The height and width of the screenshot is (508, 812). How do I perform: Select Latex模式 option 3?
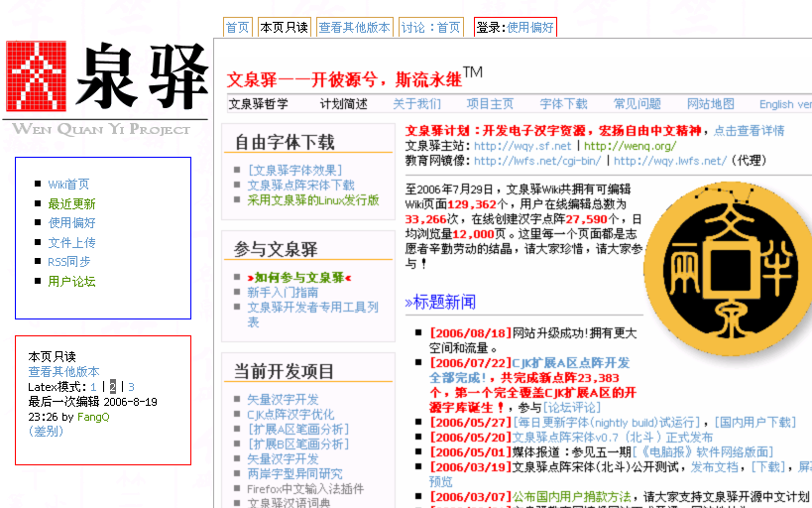[x=131, y=387]
